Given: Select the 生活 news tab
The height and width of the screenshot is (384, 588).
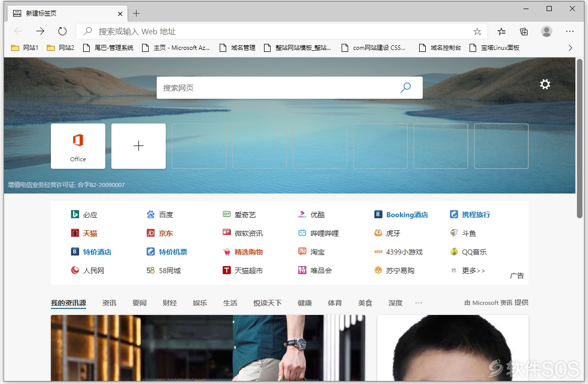Looking at the screenshot, I should click(230, 303).
